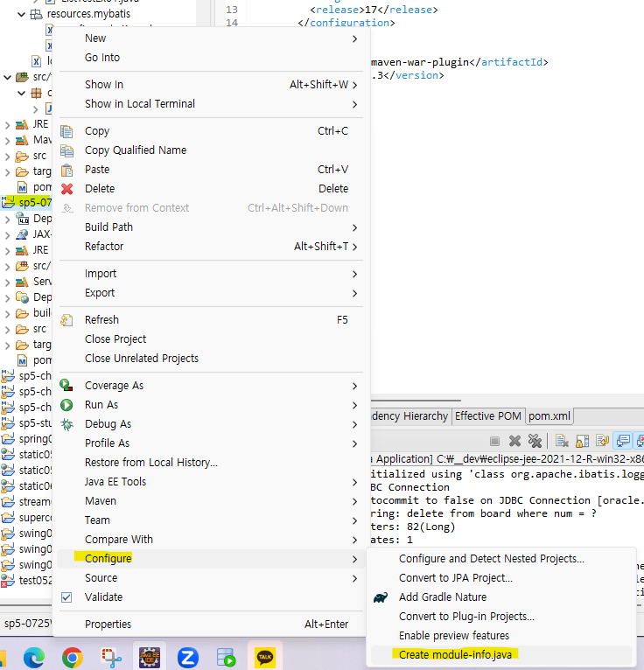Open Google Chrome from taskbar
The width and height of the screenshot is (644, 670).
[73, 657]
